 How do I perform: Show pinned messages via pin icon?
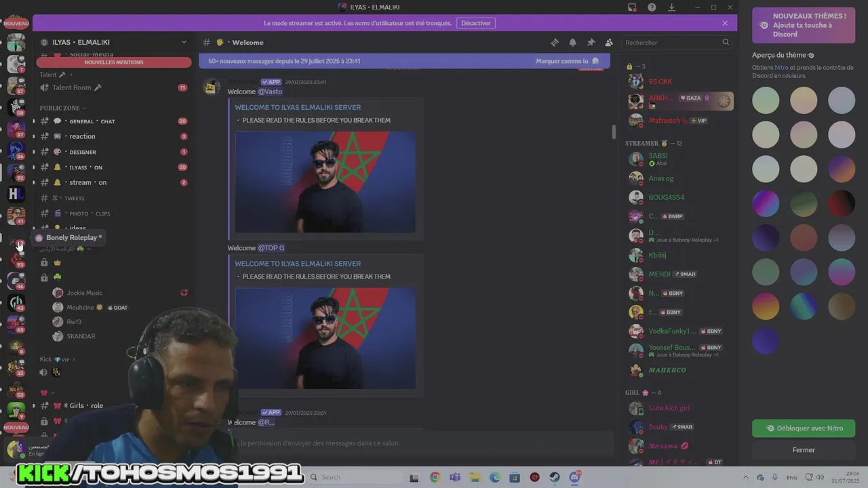(x=591, y=42)
